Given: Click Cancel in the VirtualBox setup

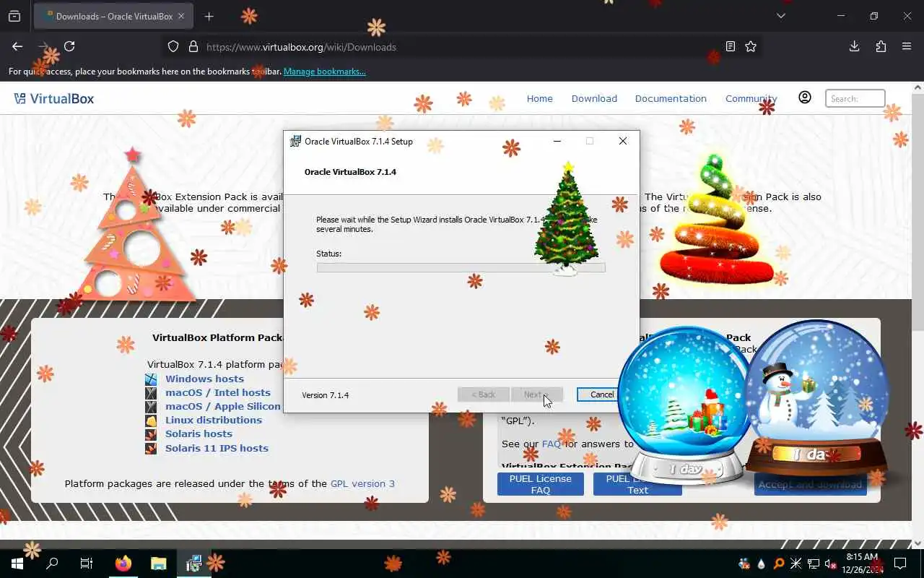Looking at the screenshot, I should [602, 394].
